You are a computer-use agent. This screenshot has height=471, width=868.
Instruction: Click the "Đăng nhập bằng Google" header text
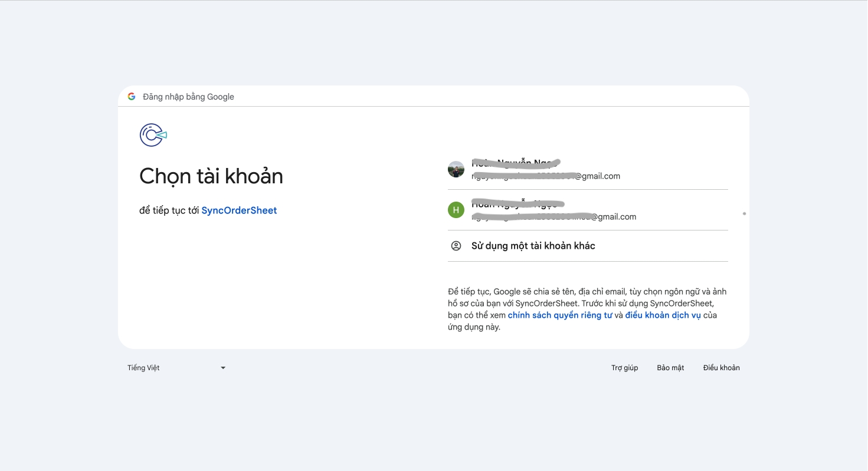click(x=188, y=97)
